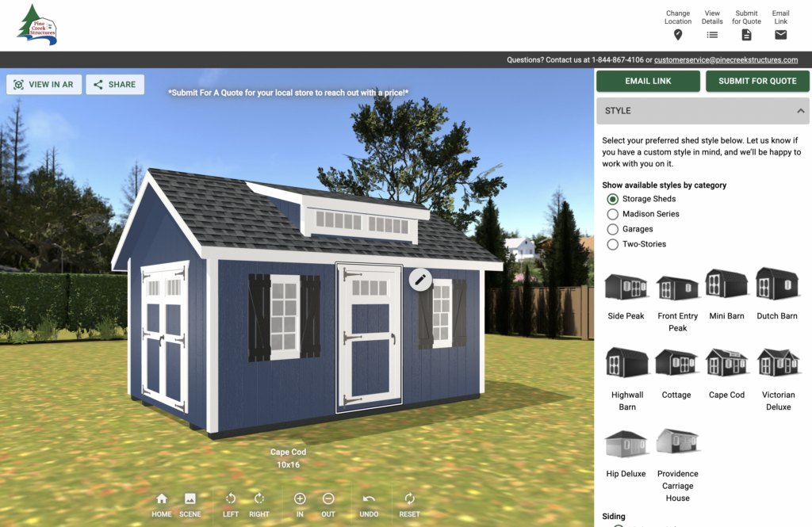812x527 pixels.
Task: Click the View in AR button
Action: point(44,85)
